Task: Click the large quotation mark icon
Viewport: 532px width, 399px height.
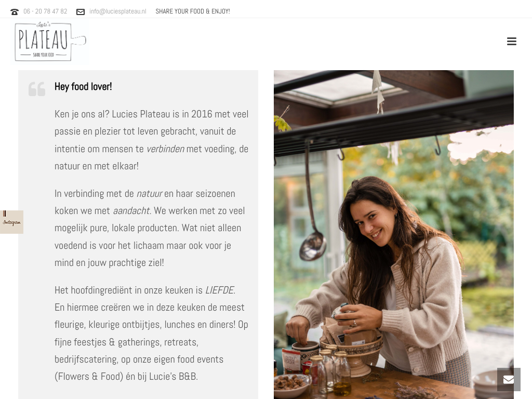Action: click(37, 89)
